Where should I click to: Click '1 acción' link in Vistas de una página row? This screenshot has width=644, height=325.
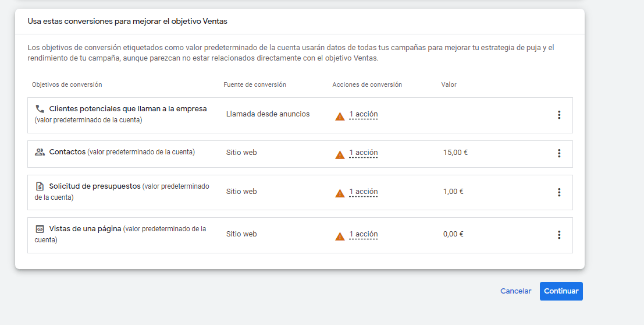click(x=363, y=234)
